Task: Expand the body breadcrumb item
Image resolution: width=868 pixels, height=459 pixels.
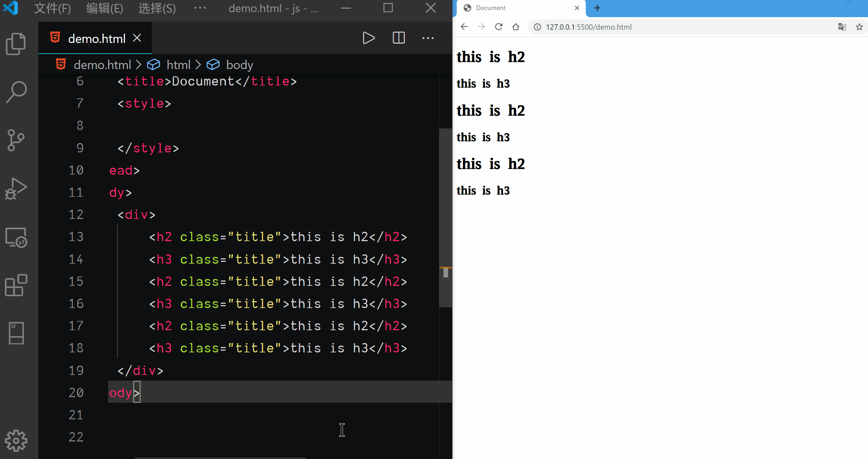Action: coord(239,65)
